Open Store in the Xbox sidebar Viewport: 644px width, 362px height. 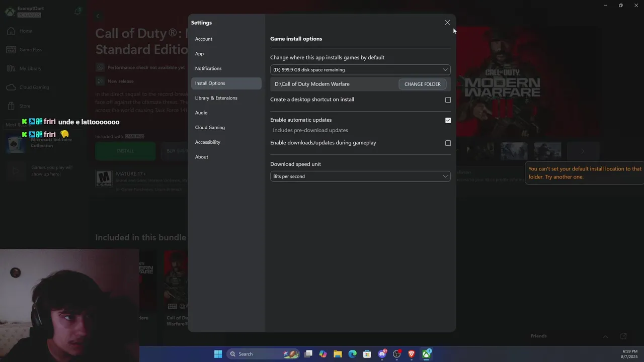tap(19, 106)
